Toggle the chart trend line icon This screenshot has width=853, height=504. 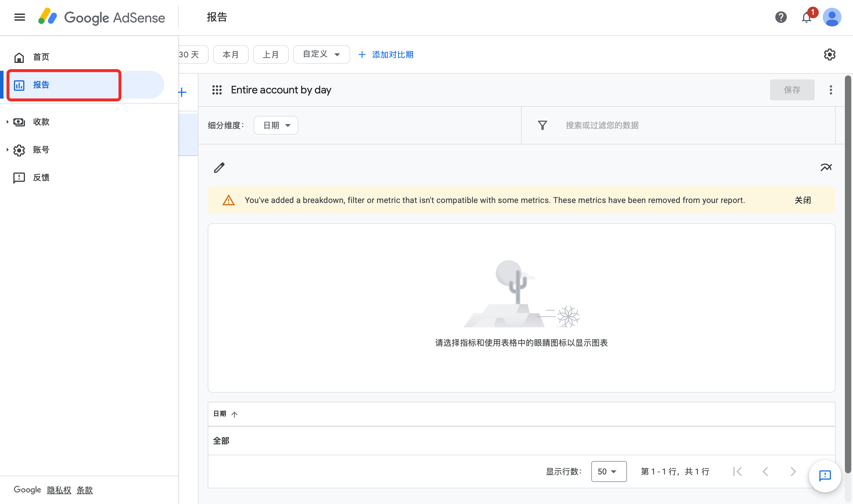pyautogui.click(x=826, y=167)
